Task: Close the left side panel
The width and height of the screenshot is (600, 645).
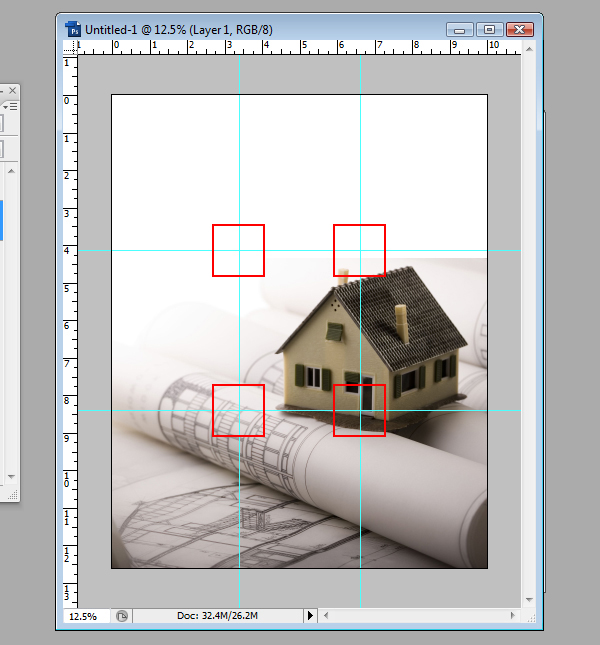Action: [13, 90]
